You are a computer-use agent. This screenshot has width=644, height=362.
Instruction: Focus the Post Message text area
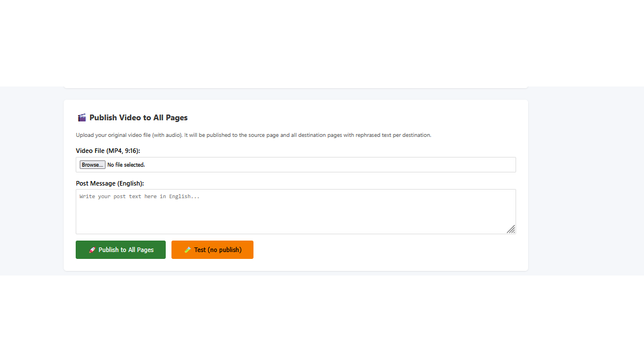pos(296,211)
